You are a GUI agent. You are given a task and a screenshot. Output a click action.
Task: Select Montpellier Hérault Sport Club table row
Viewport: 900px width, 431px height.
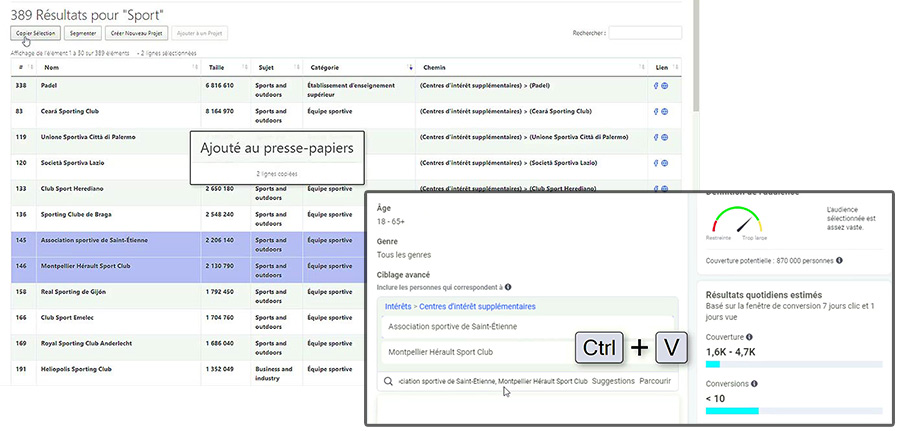pyautogui.click(x=188, y=271)
